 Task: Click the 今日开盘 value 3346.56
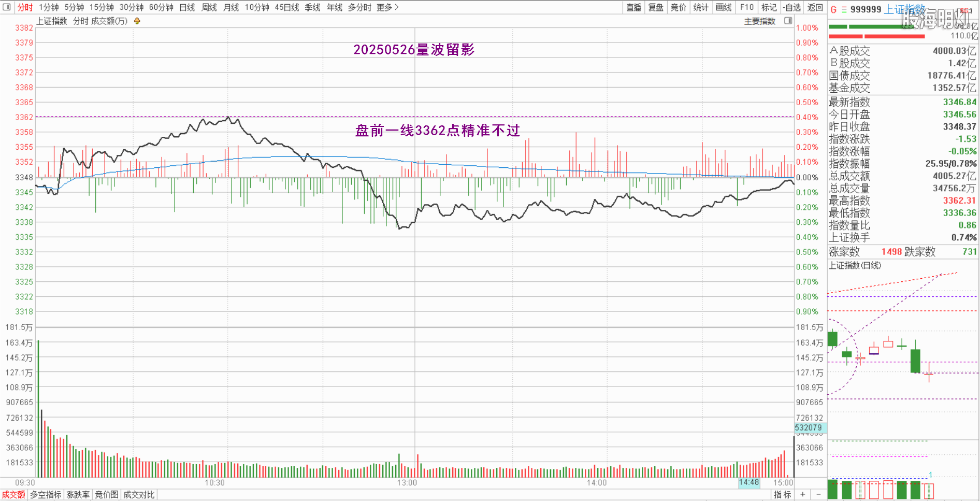[x=959, y=114]
